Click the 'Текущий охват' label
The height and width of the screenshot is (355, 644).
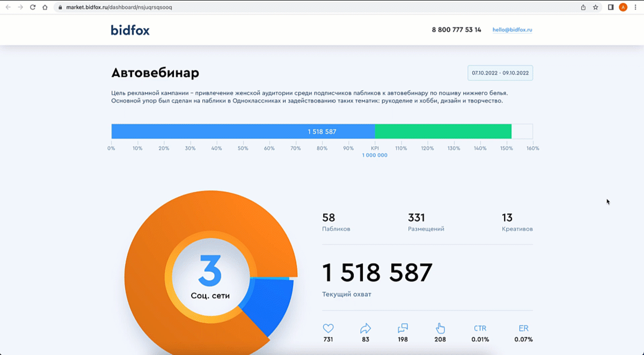point(346,294)
